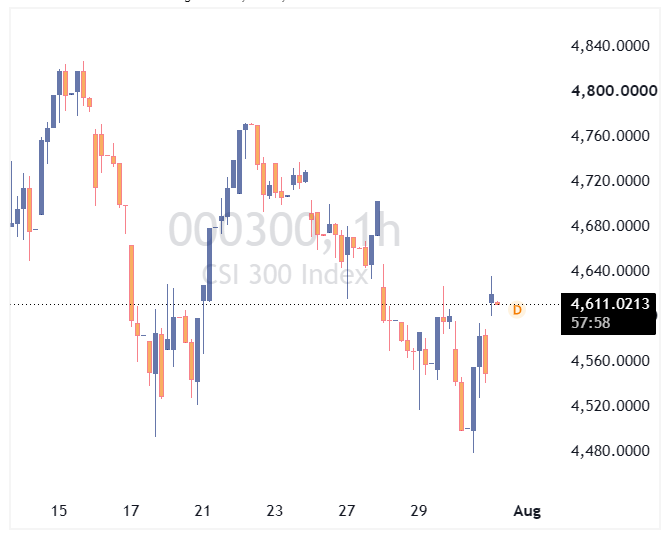Click date 29 on time axis

click(x=418, y=511)
